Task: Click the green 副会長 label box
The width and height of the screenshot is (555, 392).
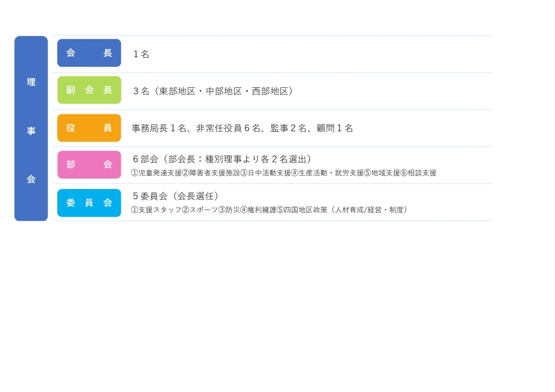Action: [x=89, y=90]
